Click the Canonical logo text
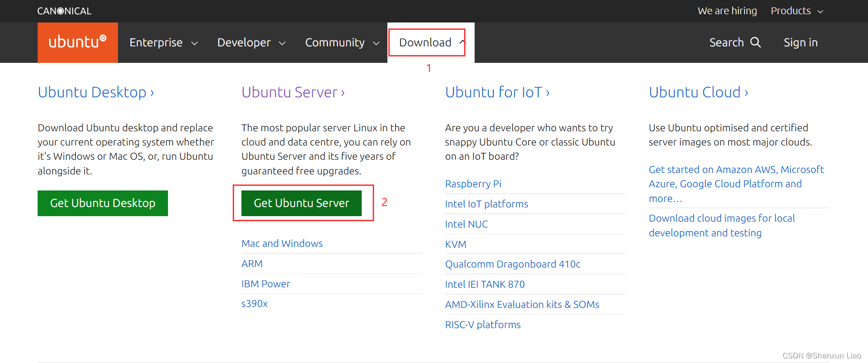The image size is (868, 363). [64, 11]
